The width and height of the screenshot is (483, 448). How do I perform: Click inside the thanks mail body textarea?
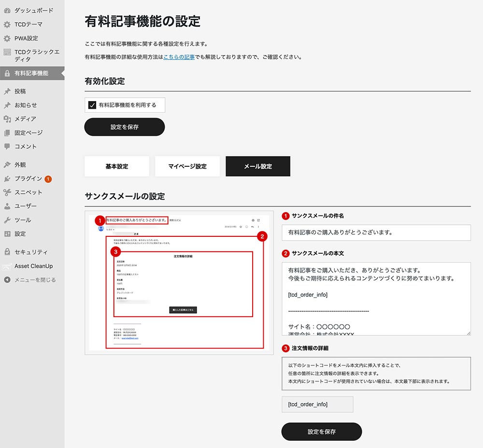coord(376,299)
